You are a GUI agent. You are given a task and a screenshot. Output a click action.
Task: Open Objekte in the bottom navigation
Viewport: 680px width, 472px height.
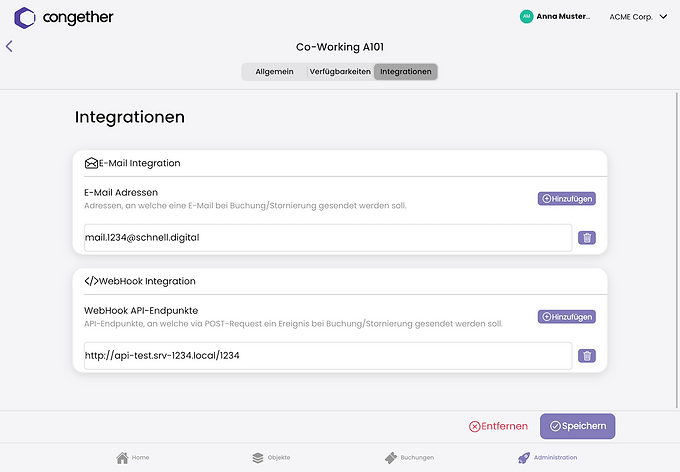point(271,458)
